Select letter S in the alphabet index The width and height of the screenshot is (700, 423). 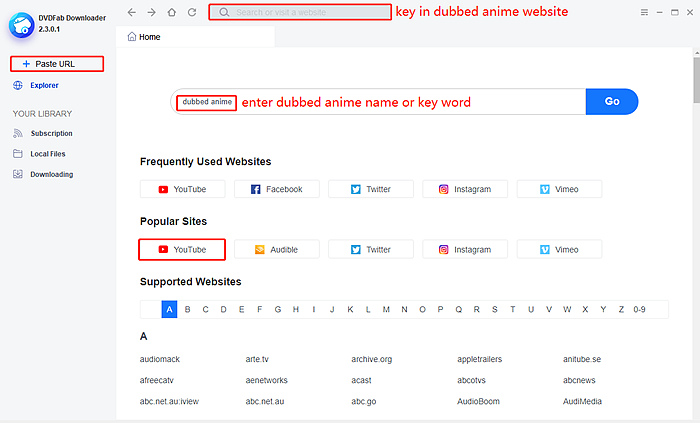point(495,309)
